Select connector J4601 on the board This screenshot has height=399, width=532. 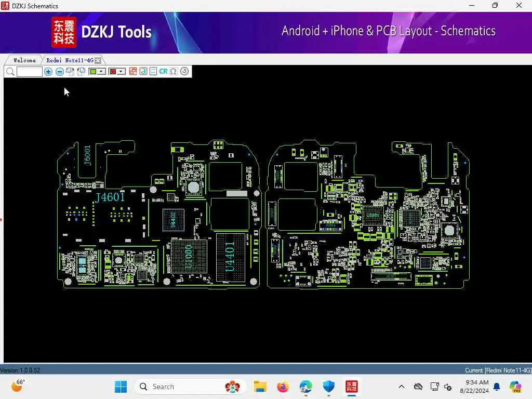[x=110, y=197]
